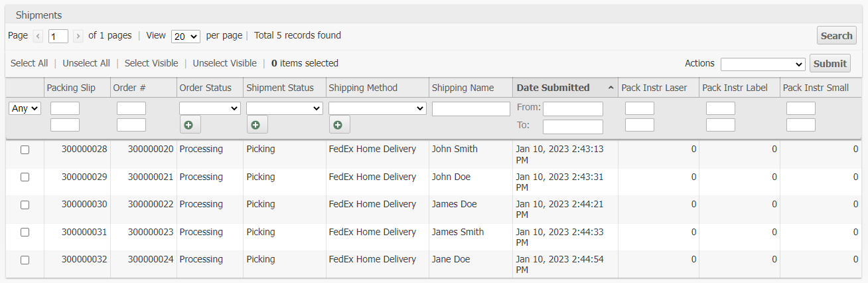Check the box for packing slip 300000028
This screenshot has height=283, width=868.
[x=25, y=150]
